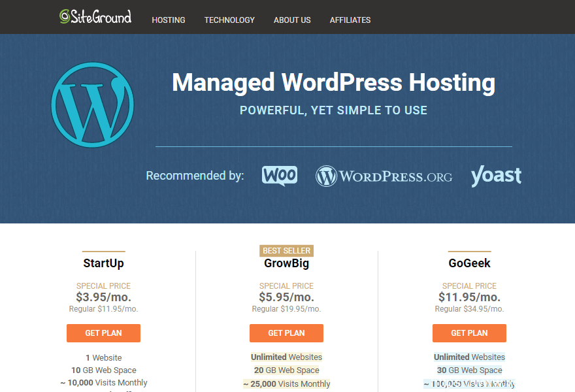Get the GrowBig plan
This screenshot has height=392, width=575.
coord(286,333)
